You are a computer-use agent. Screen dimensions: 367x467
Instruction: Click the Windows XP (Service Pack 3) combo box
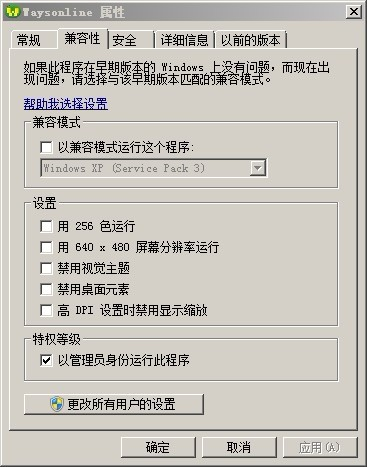click(x=153, y=168)
